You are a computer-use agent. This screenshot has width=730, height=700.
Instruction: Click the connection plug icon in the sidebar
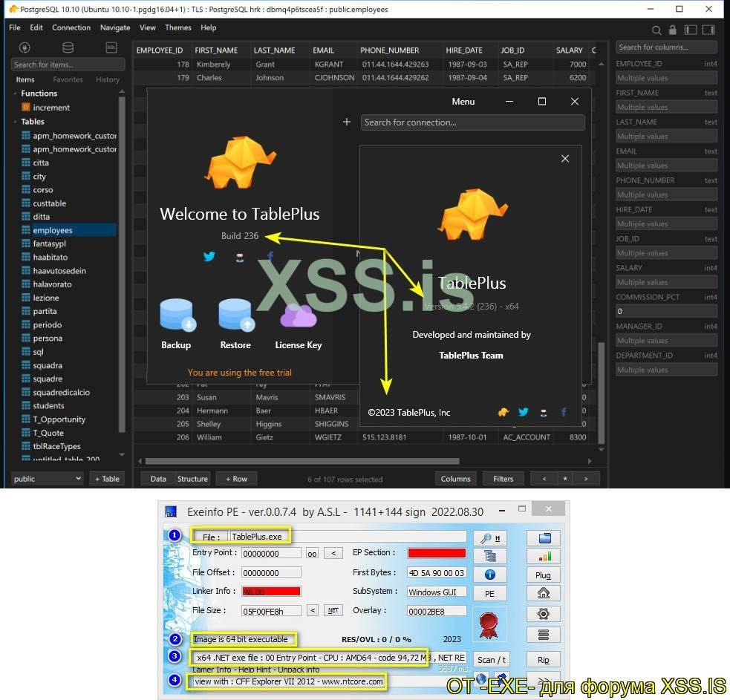[25, 48]
